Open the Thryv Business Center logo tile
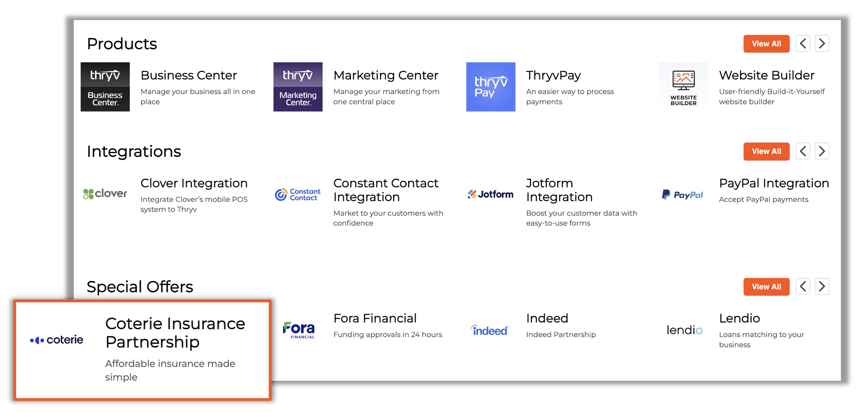Viewport: 868px width, 413px height. 105,87
